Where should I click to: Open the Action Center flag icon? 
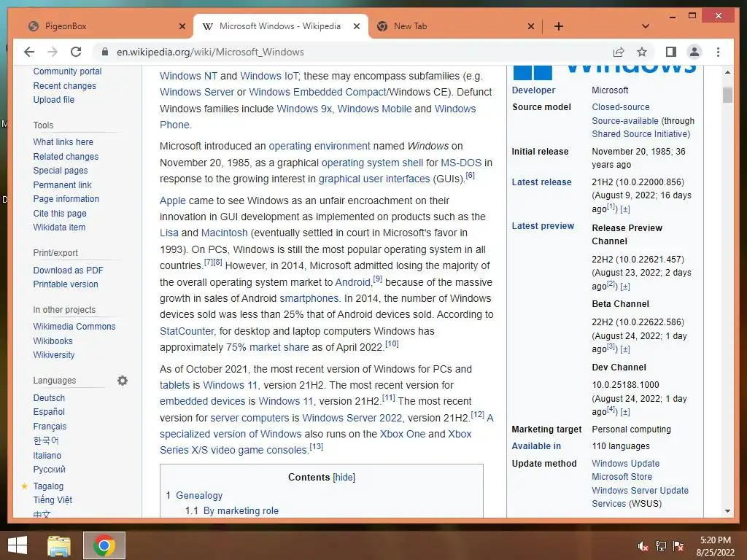tap(678, 546)
